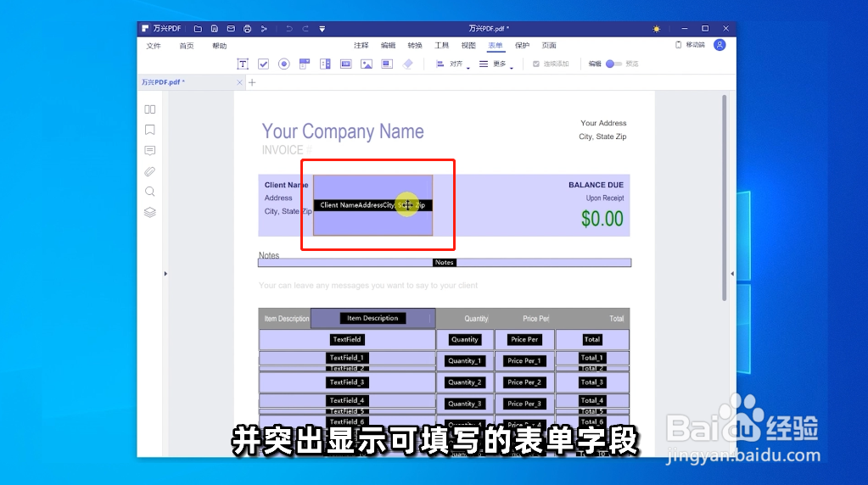Image resolution: width=868 pixels, height=485 pixels.
Task: Select the image field form tool
Action: (367, 64)
